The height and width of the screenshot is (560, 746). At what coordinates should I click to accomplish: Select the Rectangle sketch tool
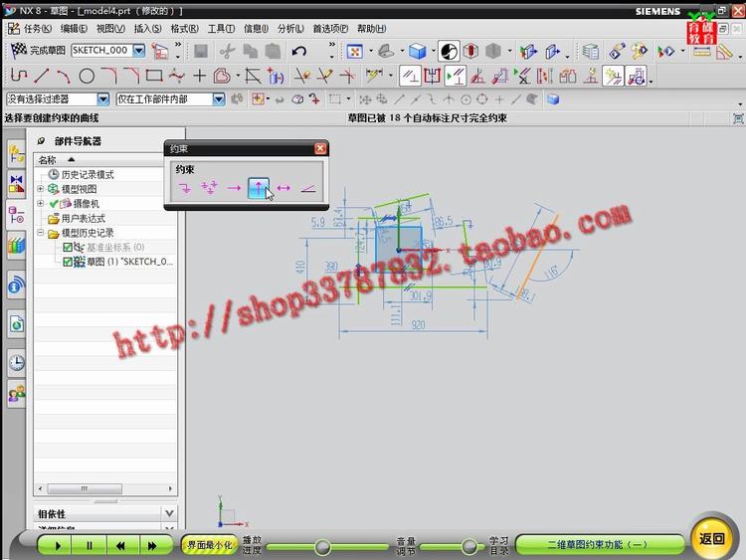[x=154, y=76]
